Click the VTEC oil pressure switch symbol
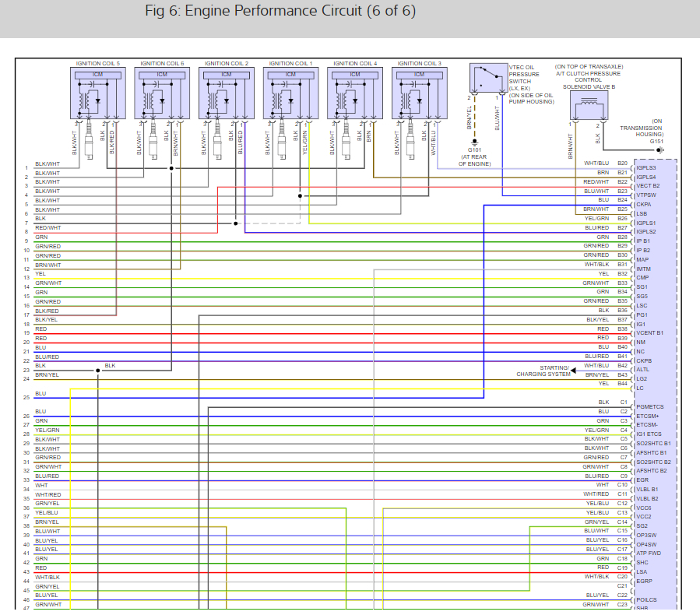The height and width of the screenshot is (615, 700). tap(488, 78)
